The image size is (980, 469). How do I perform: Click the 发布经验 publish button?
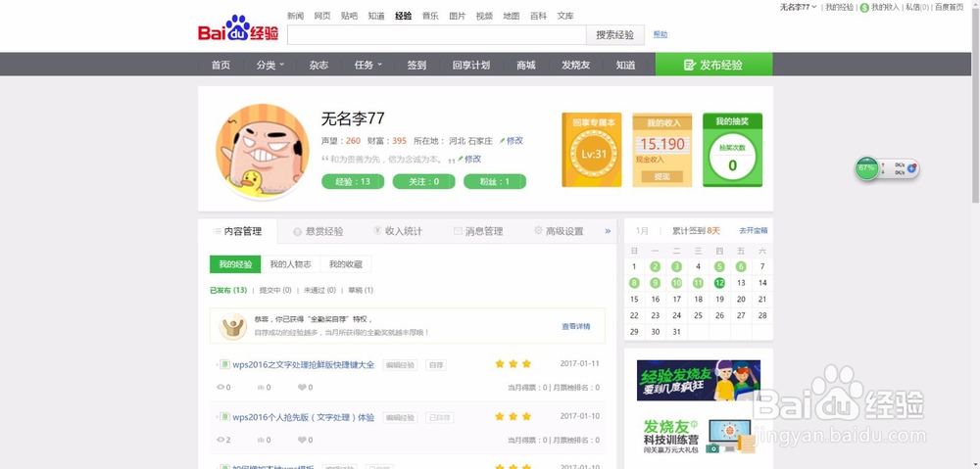[713, 65]
